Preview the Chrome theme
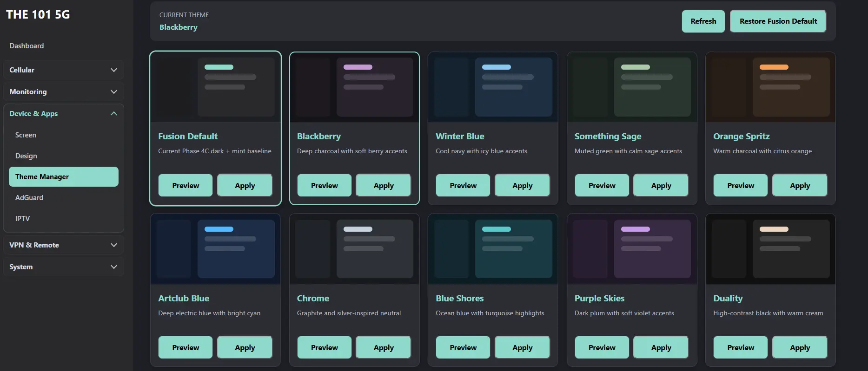 (324, 347)
